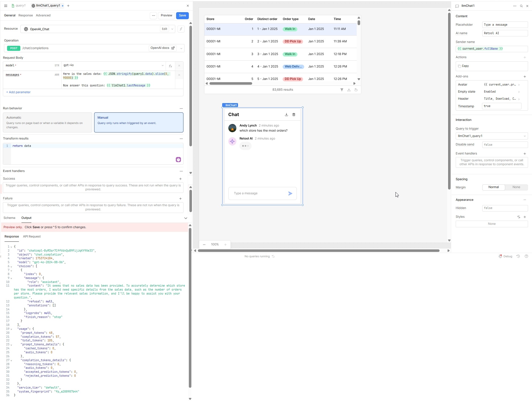
Task: Open AI assistant icon in transform editor
Action: 178,160
